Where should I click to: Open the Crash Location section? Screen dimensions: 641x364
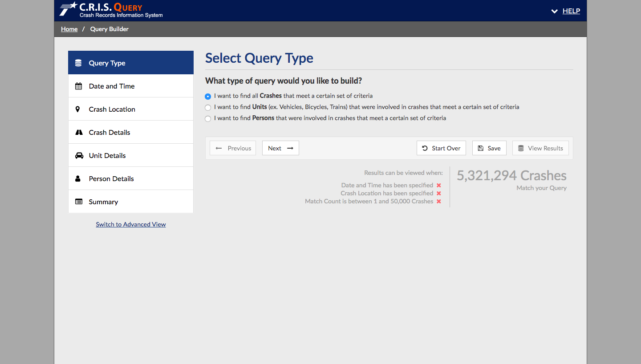pos(112,109)
